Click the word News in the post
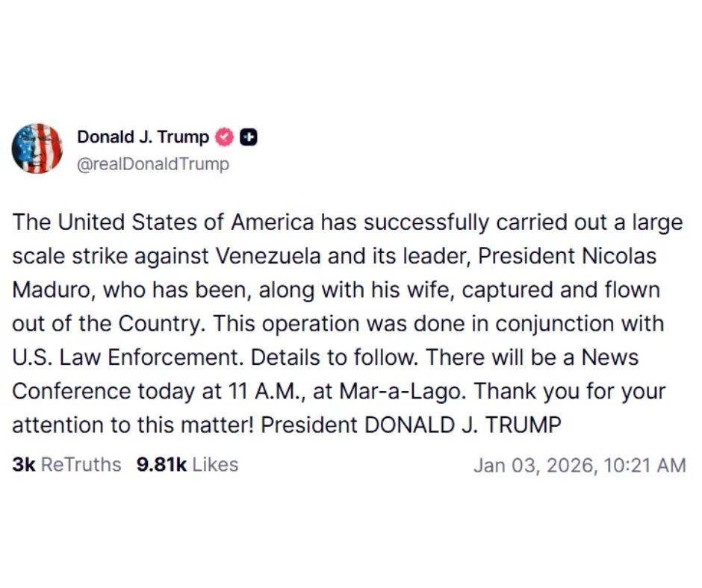 point(609,357)
